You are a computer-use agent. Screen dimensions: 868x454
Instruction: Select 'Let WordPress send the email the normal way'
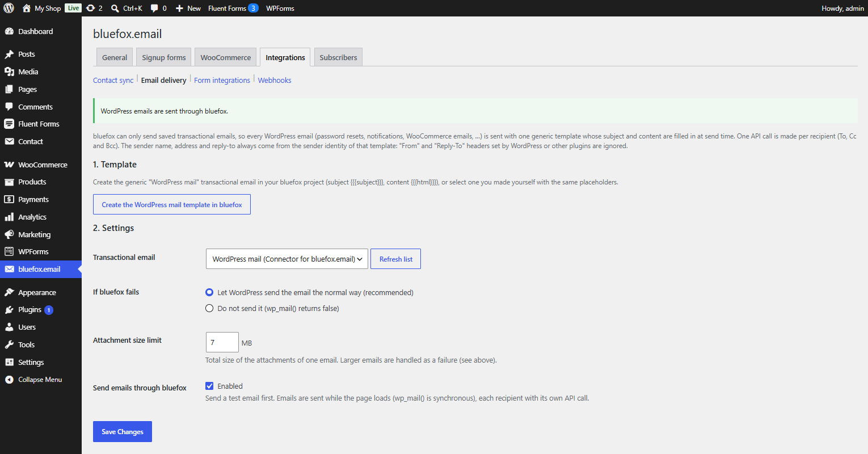(209, 292)
